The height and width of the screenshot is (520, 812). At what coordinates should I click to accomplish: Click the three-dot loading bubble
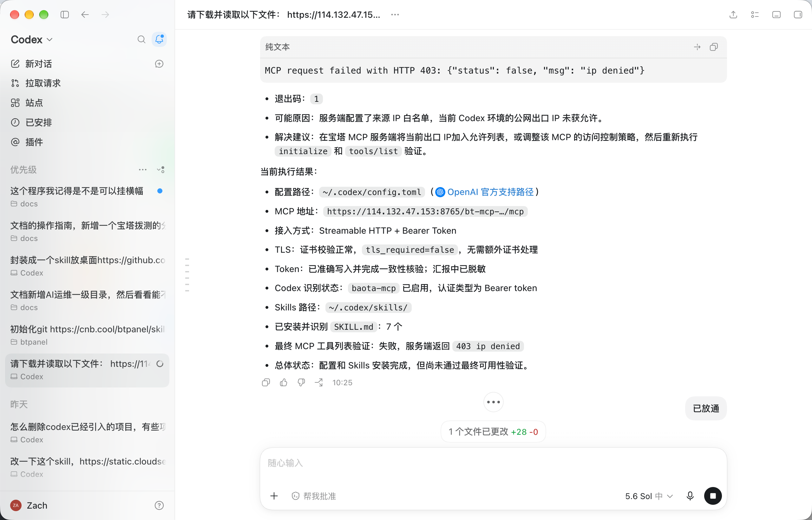coord(493,402)
